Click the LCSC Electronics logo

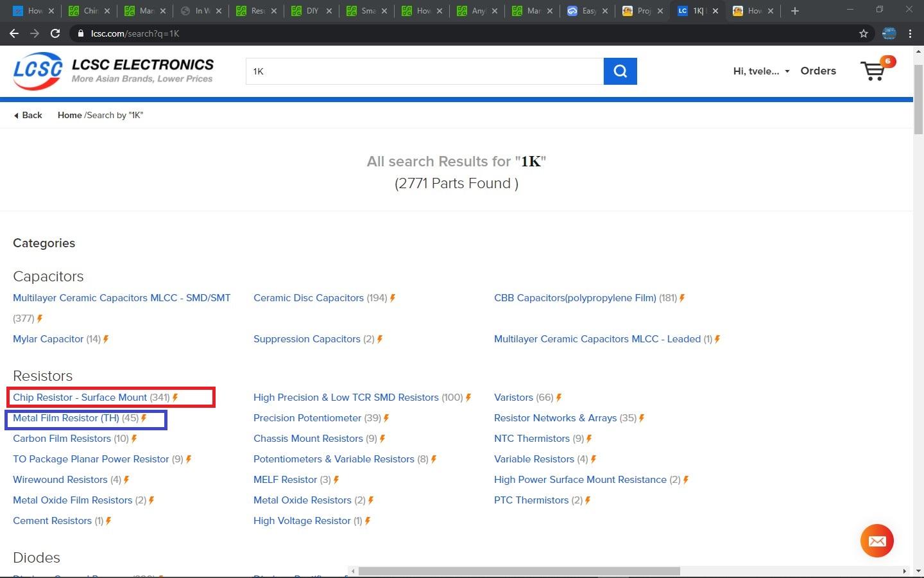click(x=114, y=71)
